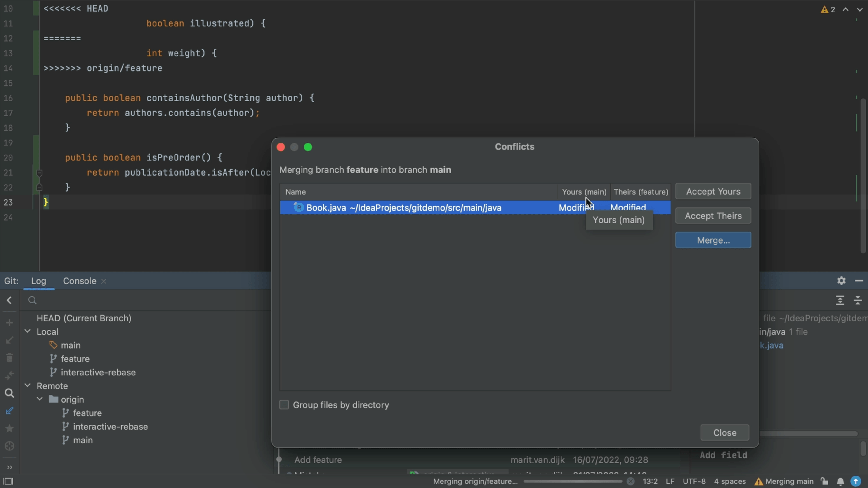Toggle Group files by directory checkbox

284,405
